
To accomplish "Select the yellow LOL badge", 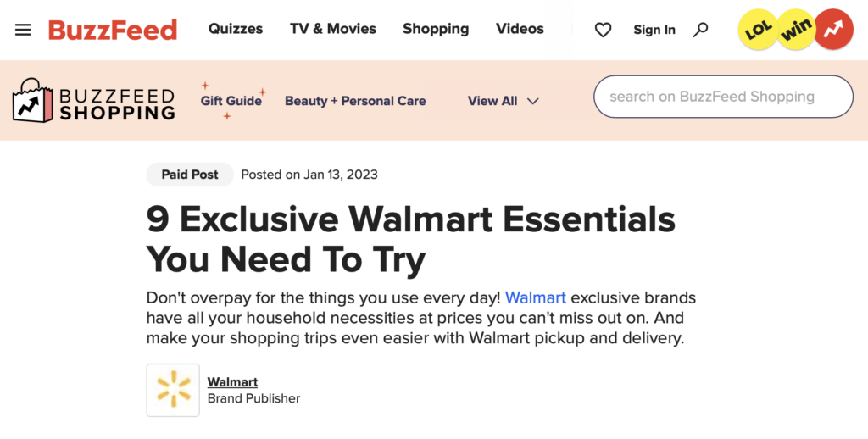I will point(757,30).
